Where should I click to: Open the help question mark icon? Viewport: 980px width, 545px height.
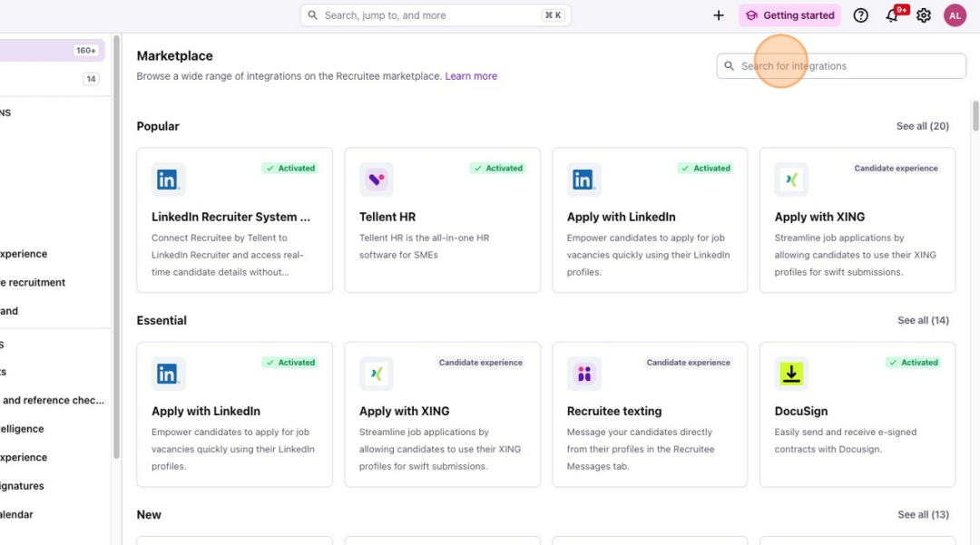tap(860, 15)
